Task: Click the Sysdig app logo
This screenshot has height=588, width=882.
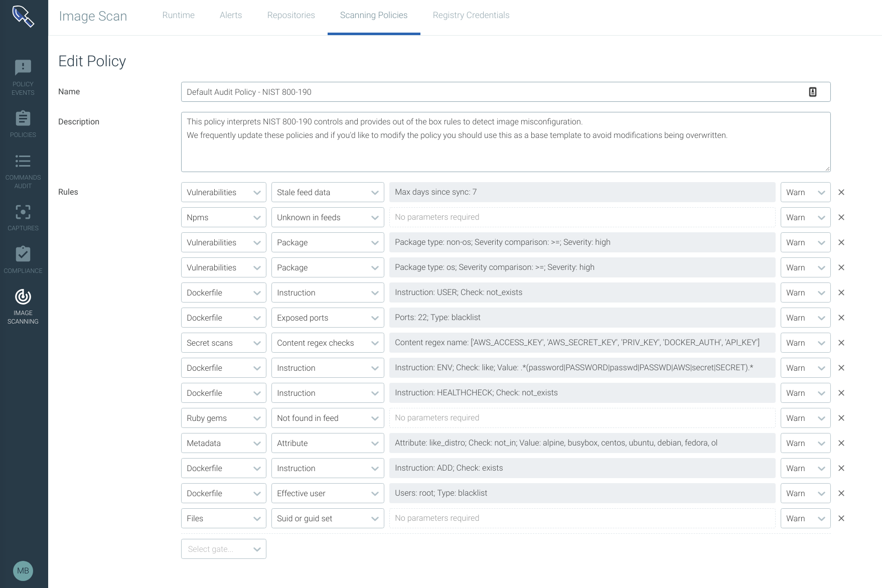Action: click(23, 16)
